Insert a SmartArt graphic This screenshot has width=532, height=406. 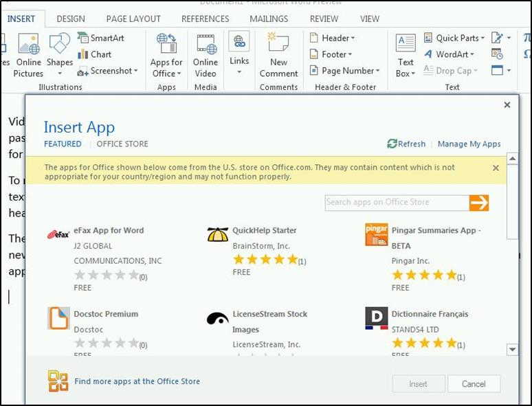click(x=101, y=38)
